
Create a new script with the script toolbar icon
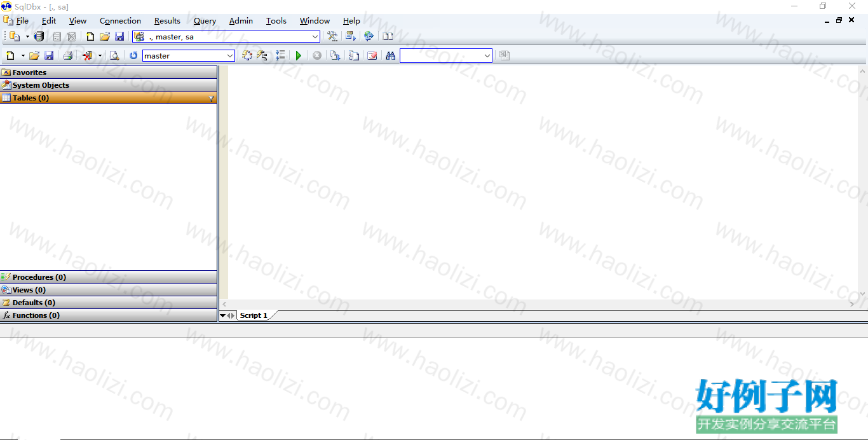(x=10, y=56)
